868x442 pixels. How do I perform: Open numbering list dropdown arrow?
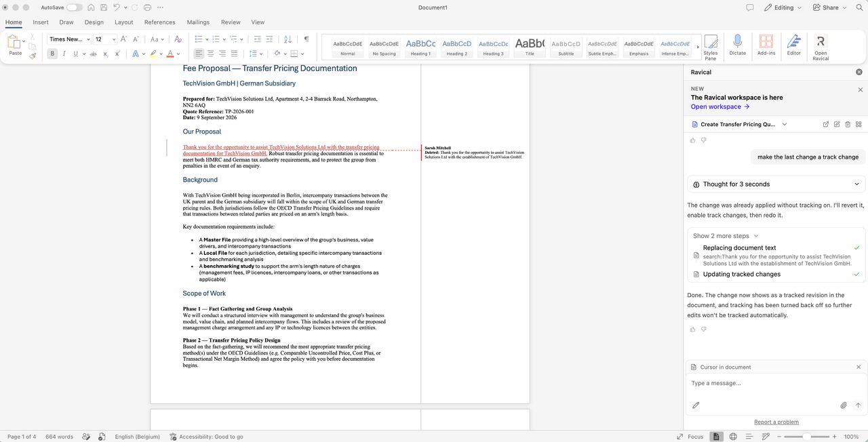click(224, 39)
